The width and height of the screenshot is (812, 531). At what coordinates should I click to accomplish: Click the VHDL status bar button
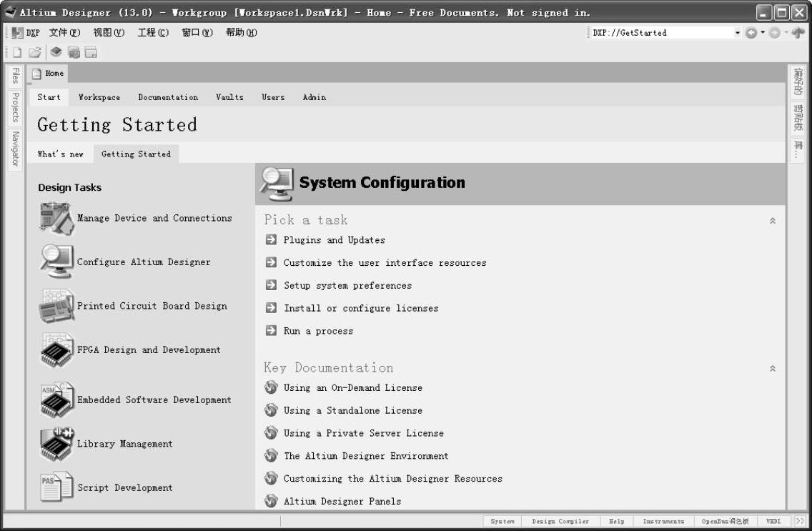click(773, 521)
